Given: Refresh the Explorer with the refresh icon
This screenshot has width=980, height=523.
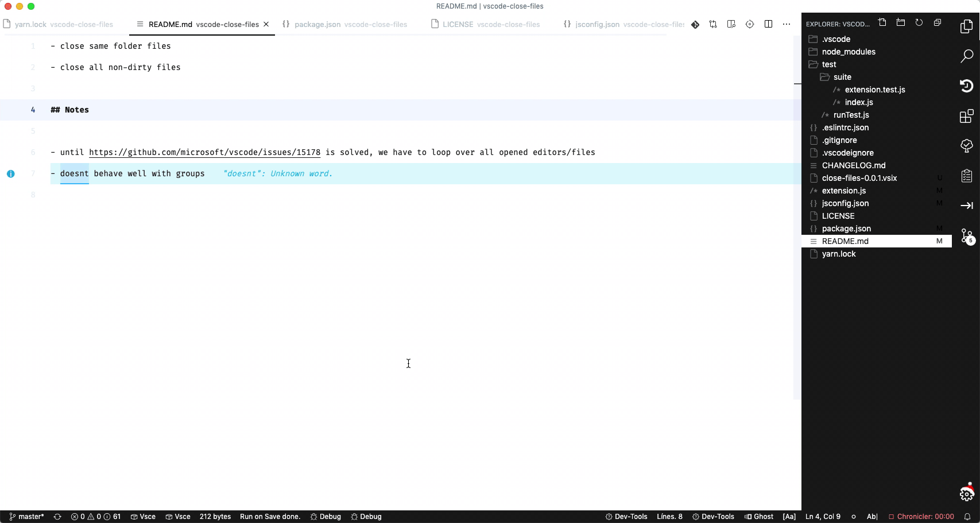Looking at the screenshot, I should pyautogui.click(x=919, y=22).
